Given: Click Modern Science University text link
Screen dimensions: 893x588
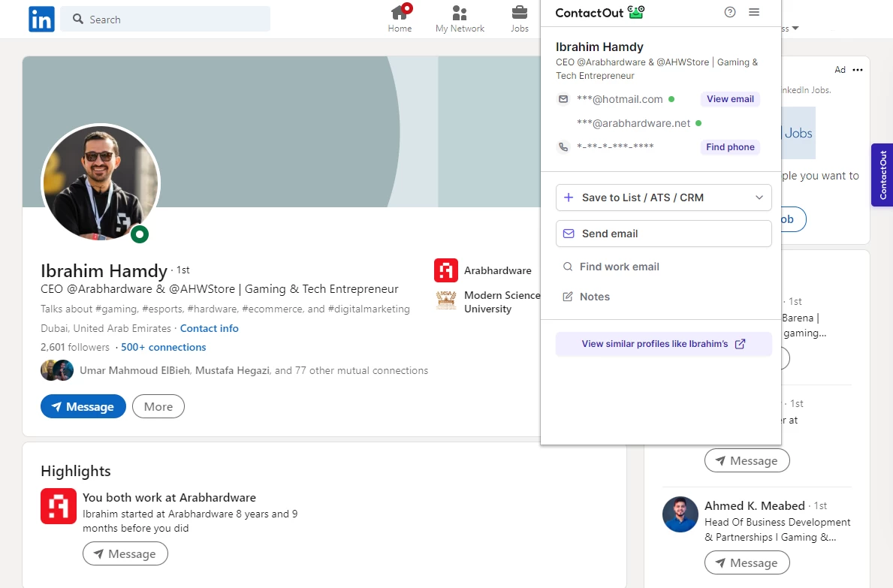Looking at the screenshot, I should 502,302.
